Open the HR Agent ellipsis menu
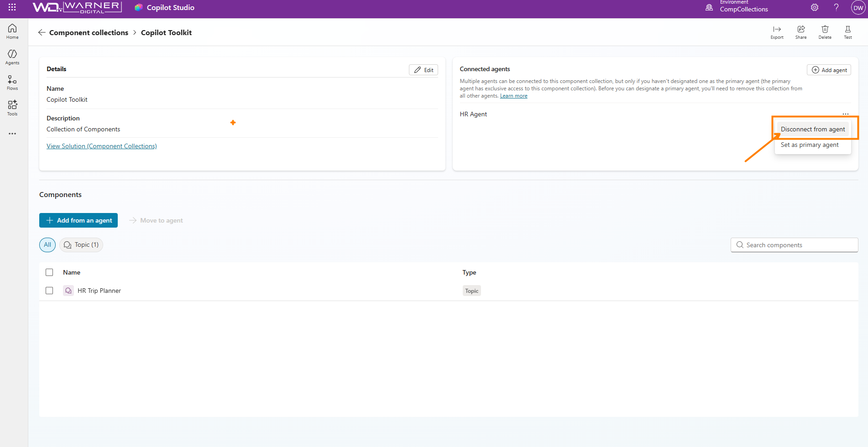The image size is (868, 447). [x=845, y=114]
